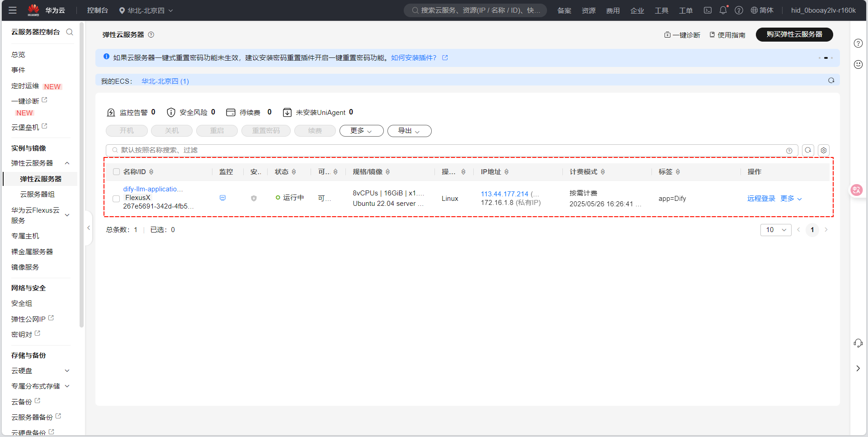Click the 一键诊断 link at top
This screenshot has height=437, width=868.
[682, 35]
